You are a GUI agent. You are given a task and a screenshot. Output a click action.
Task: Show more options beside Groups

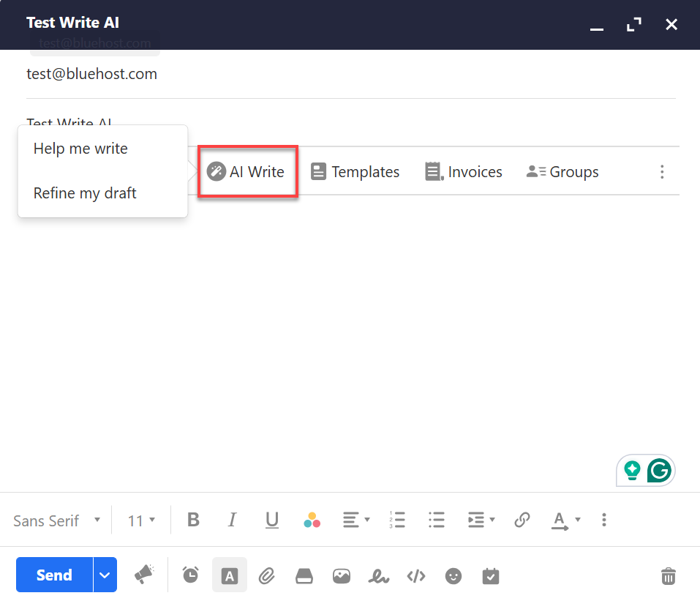click(x=662, y=171)
